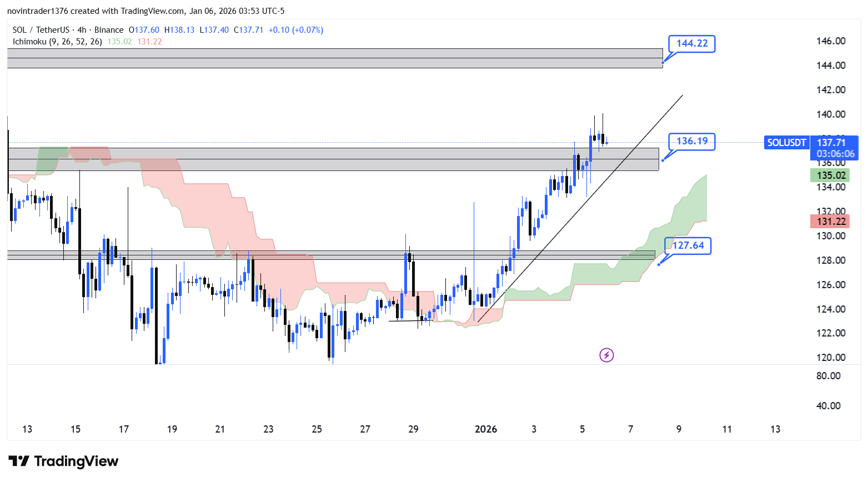Click the purple lightning bolt event icon

(x=606, y=355)
